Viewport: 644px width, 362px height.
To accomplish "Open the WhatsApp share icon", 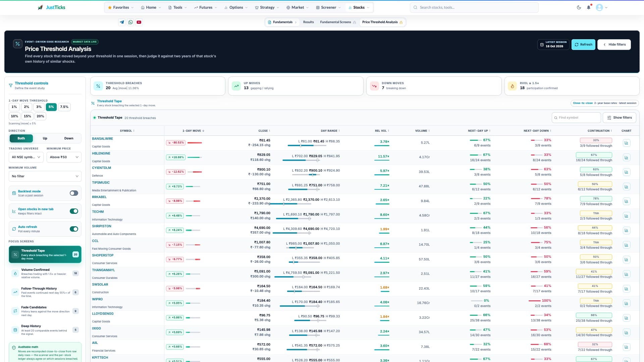I will 130,22.
